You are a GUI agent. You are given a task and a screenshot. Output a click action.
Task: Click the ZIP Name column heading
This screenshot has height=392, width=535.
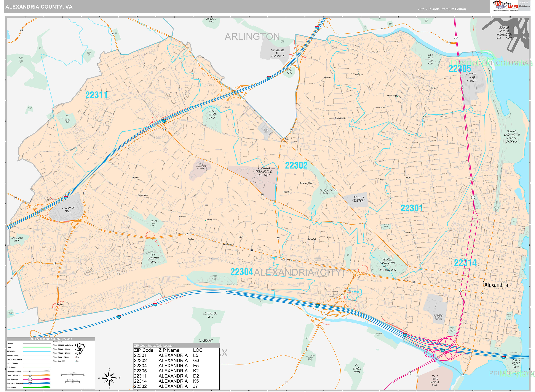pyautogui.click(x=169, y=350)
